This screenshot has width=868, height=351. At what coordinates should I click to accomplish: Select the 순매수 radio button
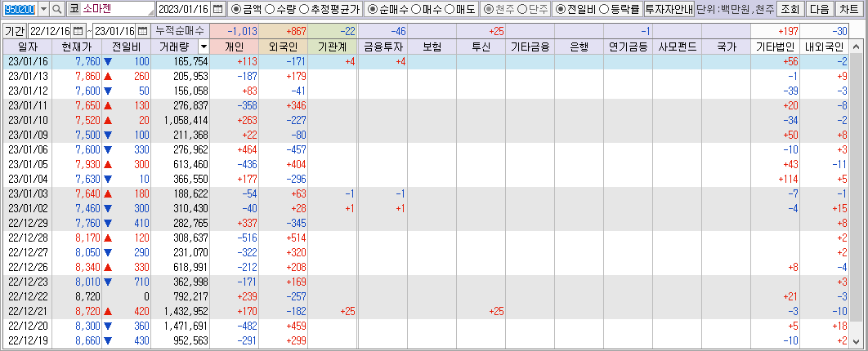point(372,9)
